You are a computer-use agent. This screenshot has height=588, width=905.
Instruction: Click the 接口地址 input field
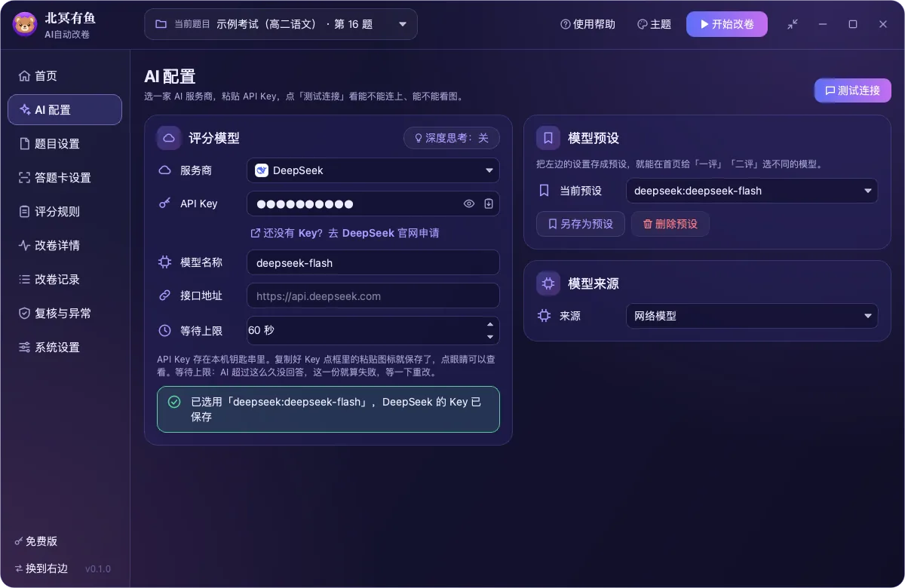pyautogui.click(x=373, y=296)
